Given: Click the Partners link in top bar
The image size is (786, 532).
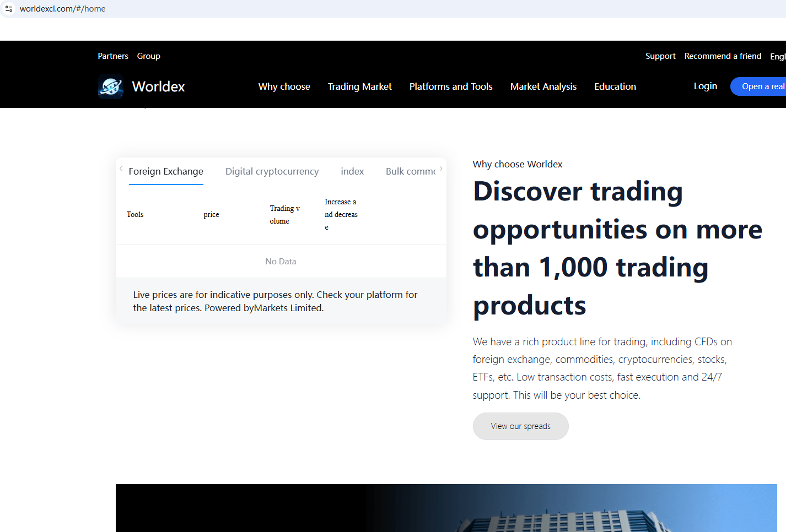Looking at the screenshot, I should point(113,56).
